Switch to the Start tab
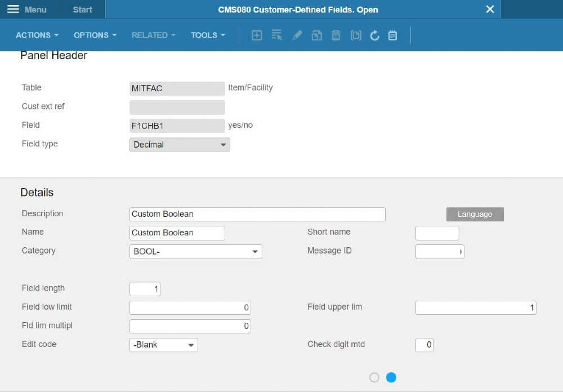Screen dimensions: 563x392 (82, 9)
